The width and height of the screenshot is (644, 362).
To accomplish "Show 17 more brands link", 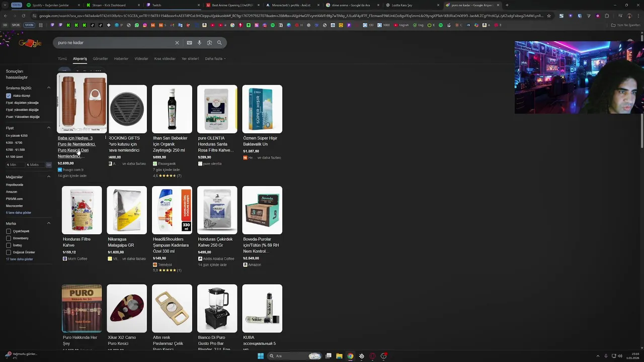I will (x=20, y=259).
